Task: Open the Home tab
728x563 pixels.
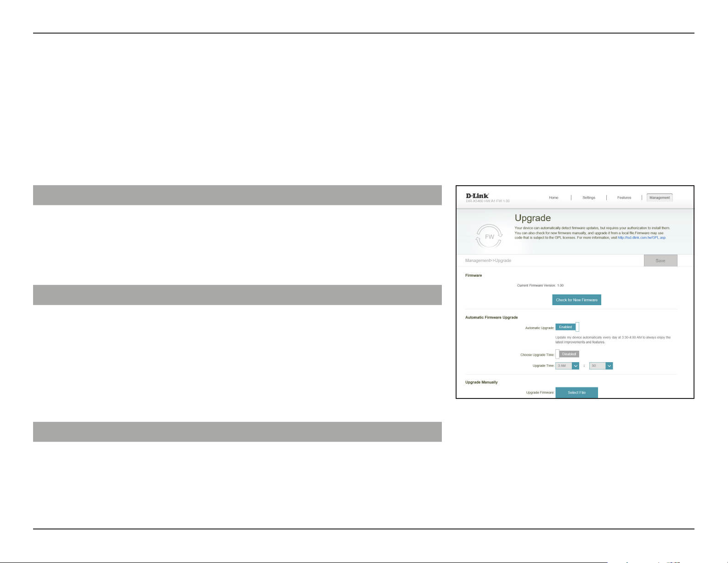Action: [553, 198]
